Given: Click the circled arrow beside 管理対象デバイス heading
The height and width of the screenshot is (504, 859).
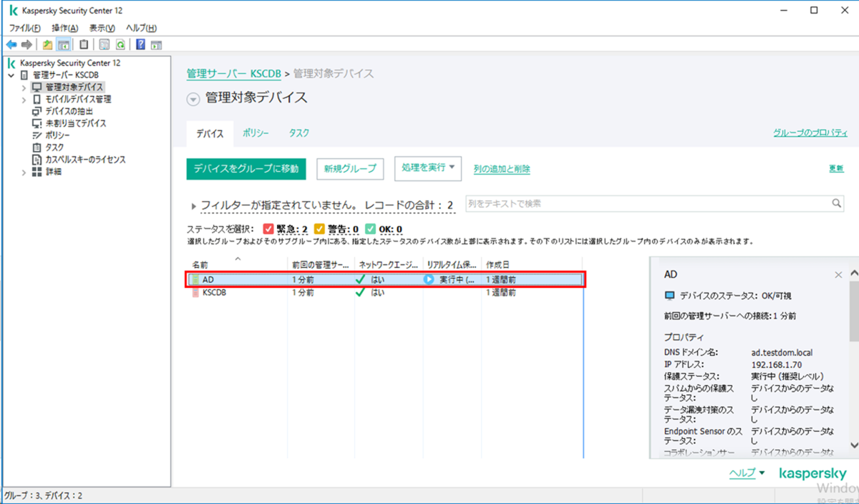Looking at the screenshot, I should tap(193, 100).
